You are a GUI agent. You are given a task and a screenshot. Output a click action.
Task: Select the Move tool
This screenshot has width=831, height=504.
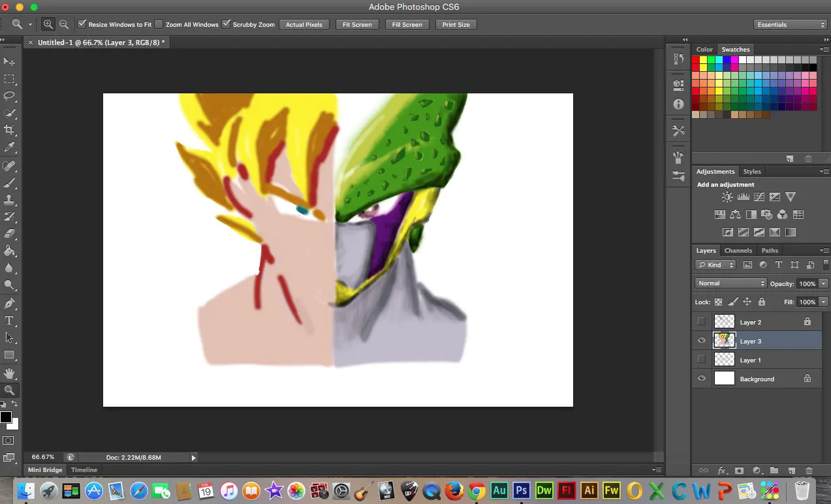click(x=9, y=61)
